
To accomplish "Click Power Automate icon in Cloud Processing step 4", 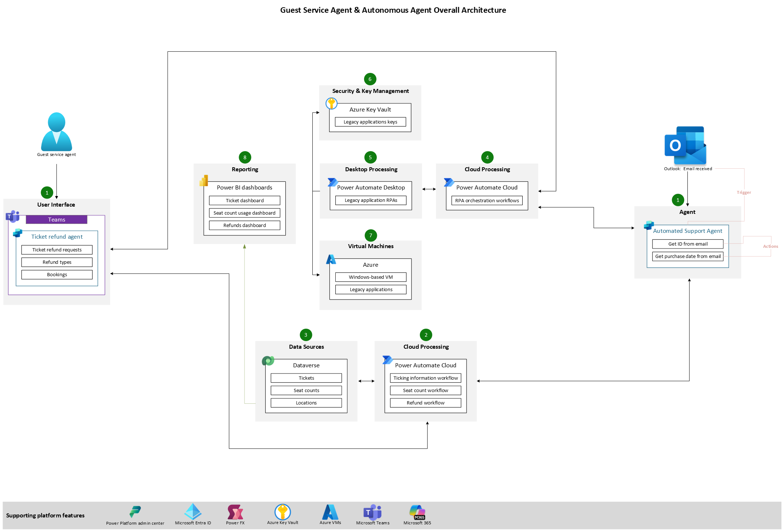I will [449, 182].
